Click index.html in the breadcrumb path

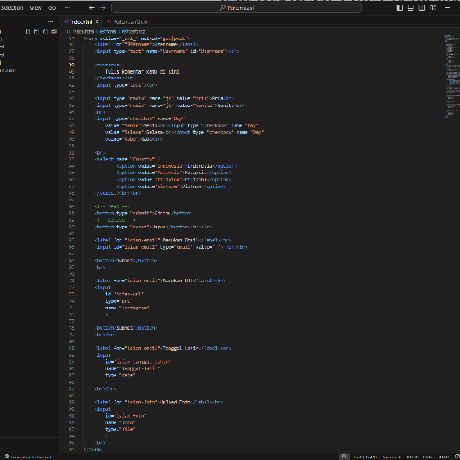pos(83,32)
